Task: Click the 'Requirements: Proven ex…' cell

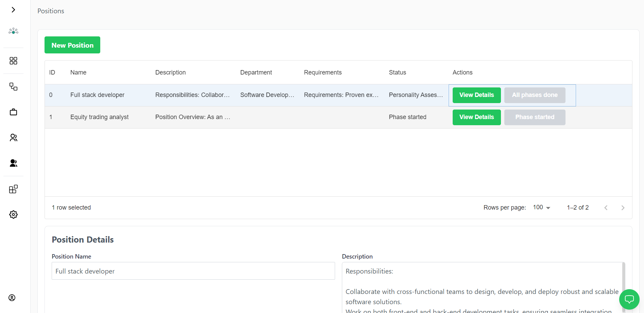Action: (x=341, y=95)
